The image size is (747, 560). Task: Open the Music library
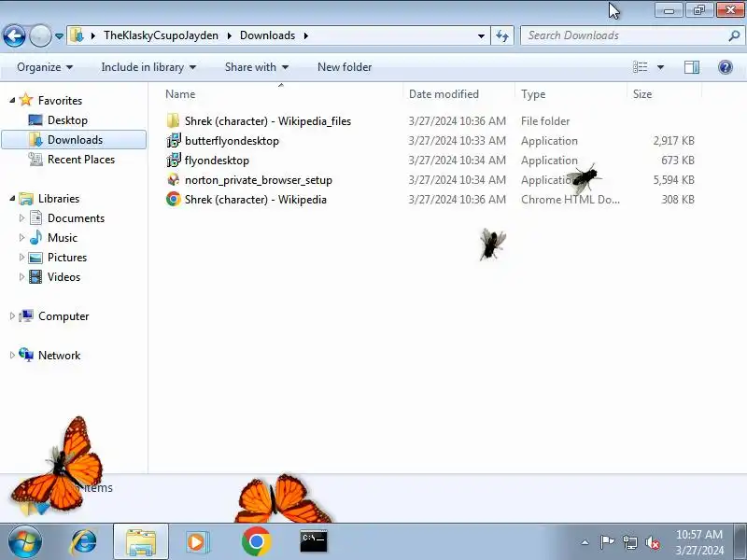(x=62, y=238)
